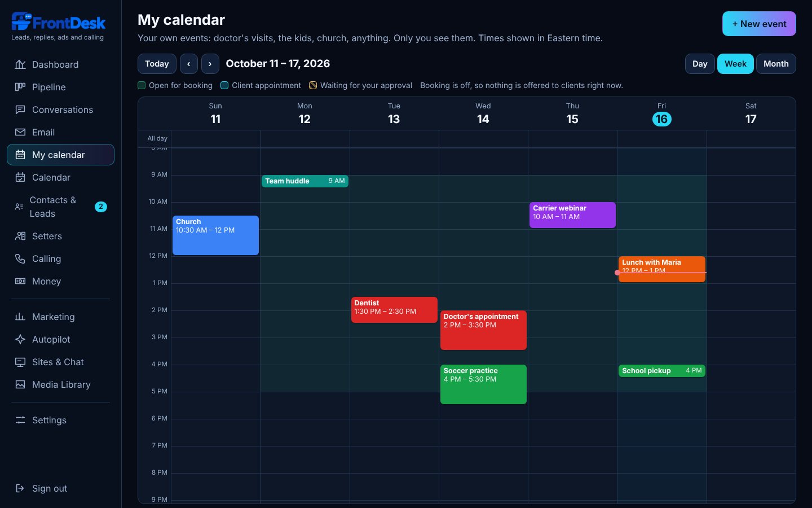Create a New event

(759, 24)
